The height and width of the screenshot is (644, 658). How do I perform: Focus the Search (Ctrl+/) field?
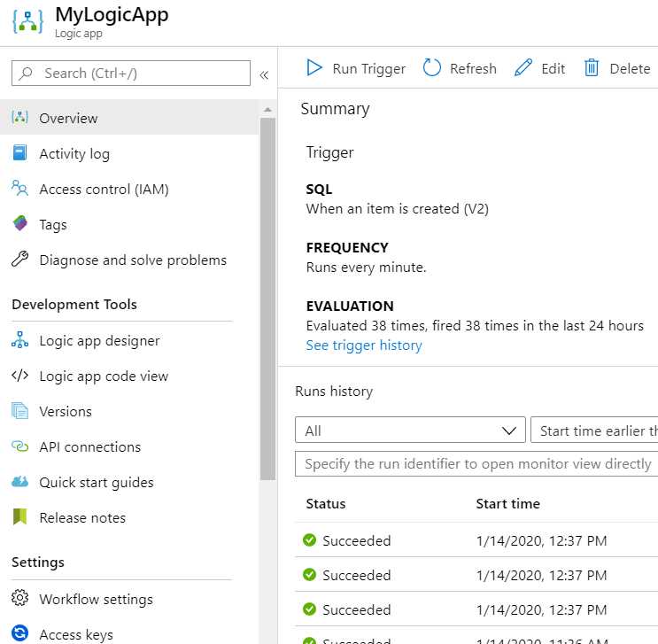coord(131,73)
